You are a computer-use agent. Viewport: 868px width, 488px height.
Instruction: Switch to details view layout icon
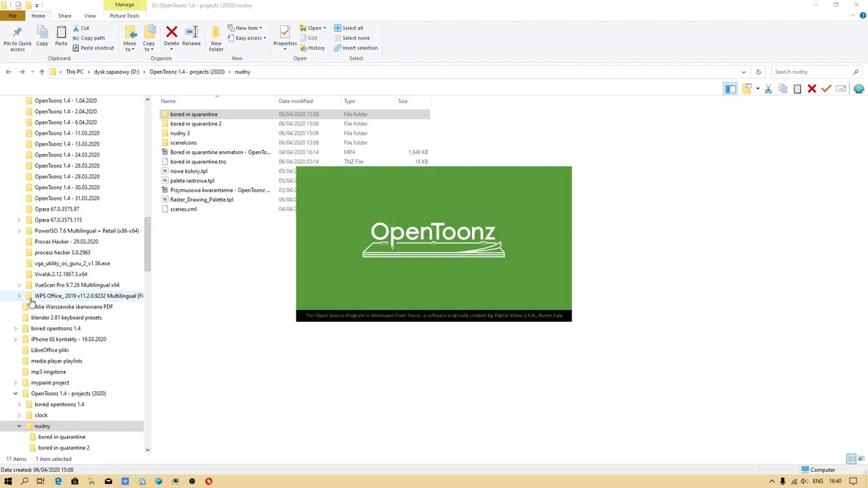(x=851, y=459)
